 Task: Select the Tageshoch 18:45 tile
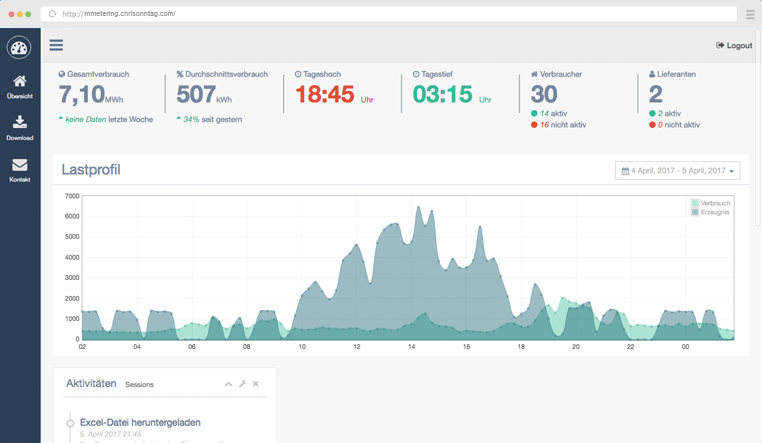click(335, 94)
